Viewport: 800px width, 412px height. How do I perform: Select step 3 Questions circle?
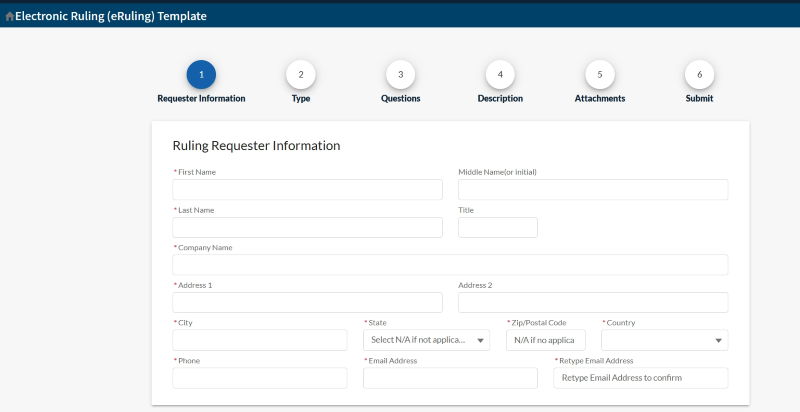point(400,75)
